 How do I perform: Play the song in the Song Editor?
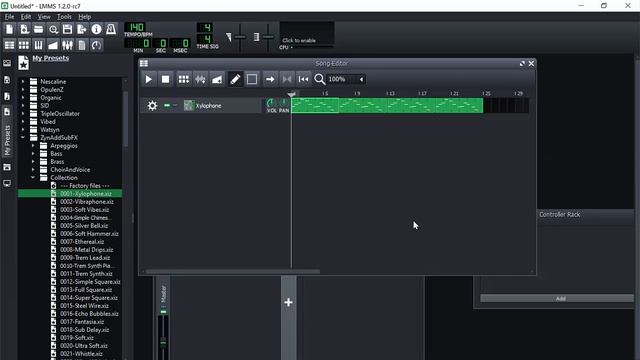[149, 79]
